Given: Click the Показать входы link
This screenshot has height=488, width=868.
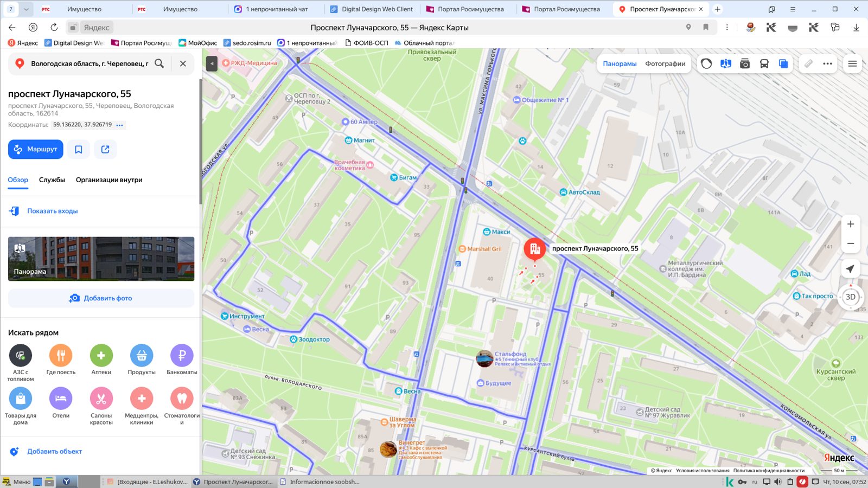Looking at the screenshot, I should coord(53,211).
